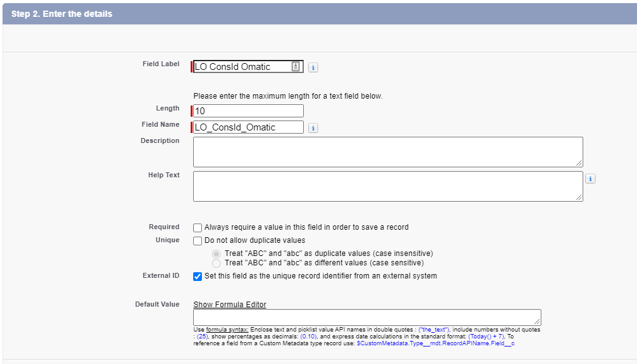Open the info tooltip beside Field Name
637x364 pixels.
click(x=313, y=127)
